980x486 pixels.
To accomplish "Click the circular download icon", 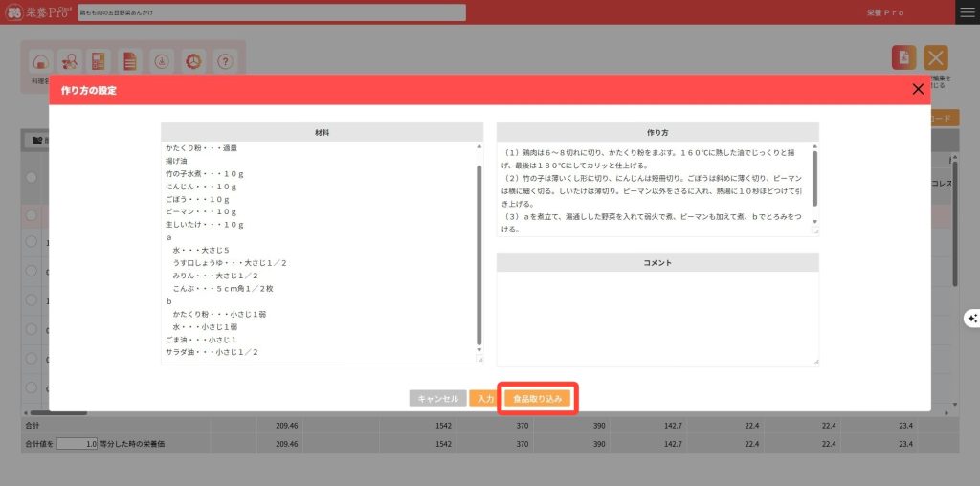I will [x=162, y=61].
